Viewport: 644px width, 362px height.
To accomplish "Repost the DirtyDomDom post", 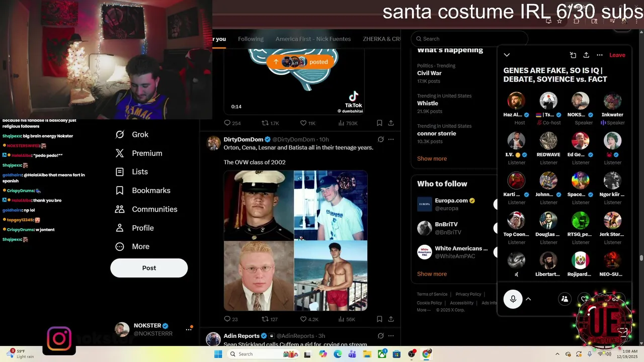I will [270, 319].
